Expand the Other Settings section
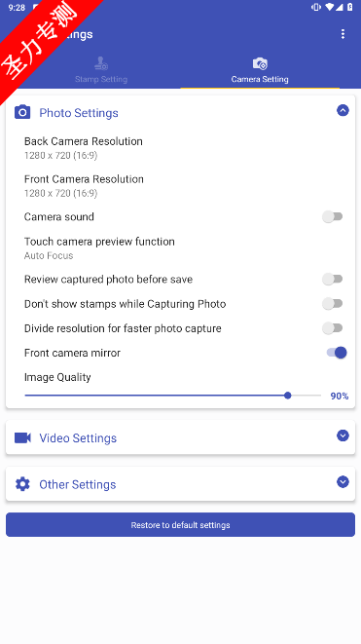 click(x=343, y=481)
